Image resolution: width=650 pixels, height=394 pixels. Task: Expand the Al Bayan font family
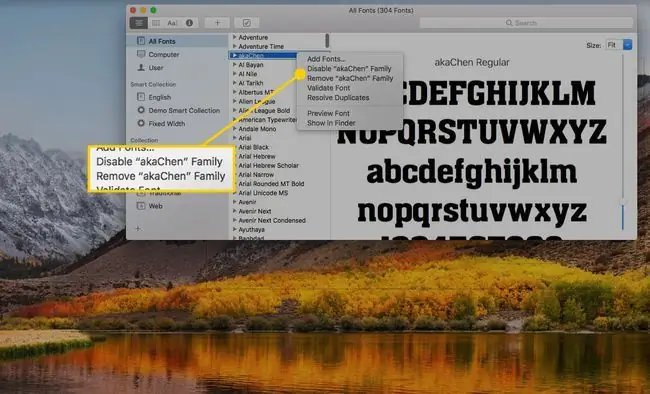(235, 65)
